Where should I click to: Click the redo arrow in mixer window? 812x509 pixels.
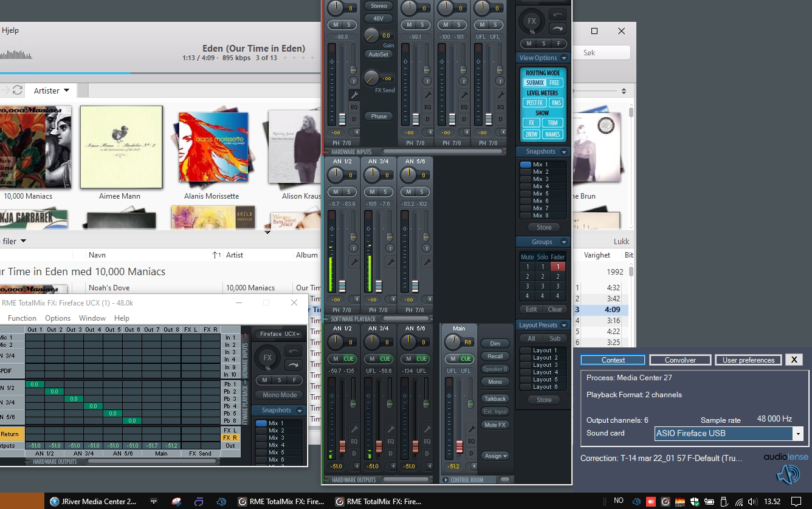tap(557, 29)
